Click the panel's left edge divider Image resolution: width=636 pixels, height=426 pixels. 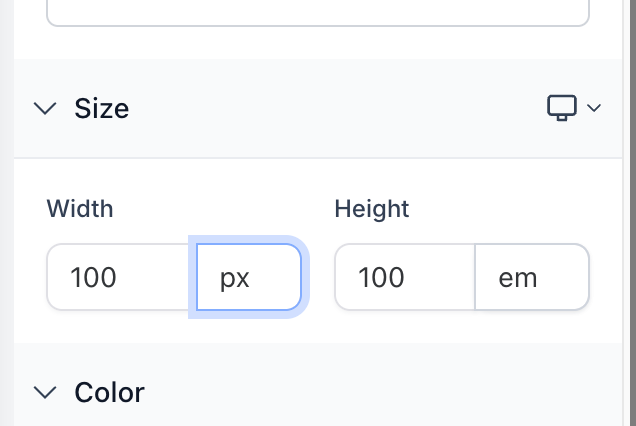point(7,213)
